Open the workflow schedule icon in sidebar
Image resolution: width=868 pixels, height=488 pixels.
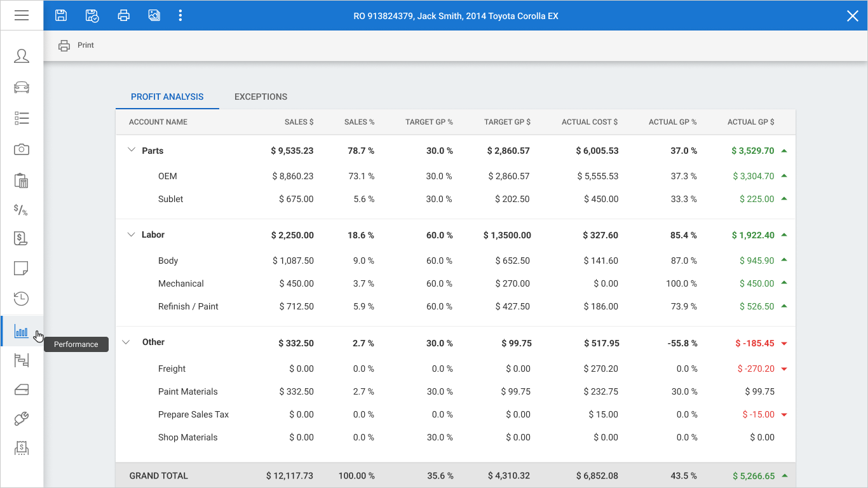(x=22, y=361)
